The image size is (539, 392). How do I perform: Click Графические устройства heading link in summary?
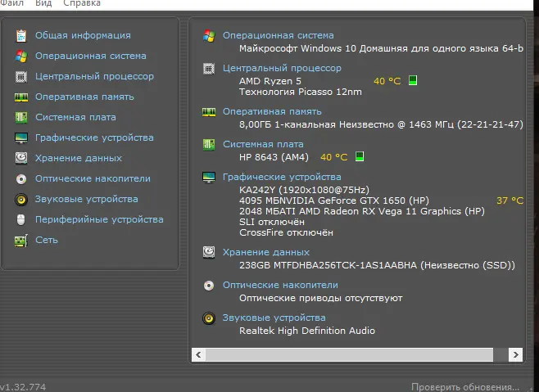pos(283,177)
